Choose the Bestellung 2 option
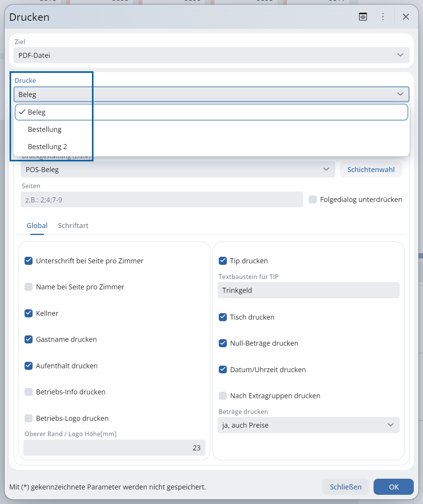The height and width of the screenshot is (504, 423). click(x=48, y=147)
